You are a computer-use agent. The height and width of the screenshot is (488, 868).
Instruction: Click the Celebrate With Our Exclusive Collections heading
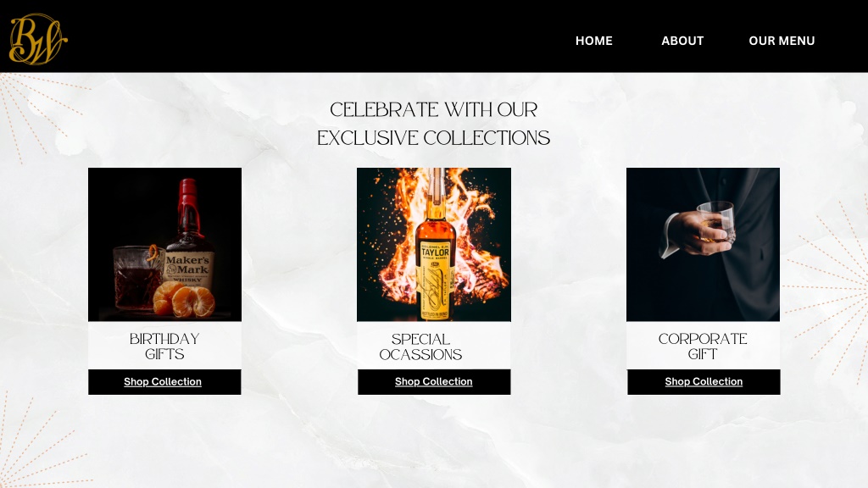click(433, 124)
